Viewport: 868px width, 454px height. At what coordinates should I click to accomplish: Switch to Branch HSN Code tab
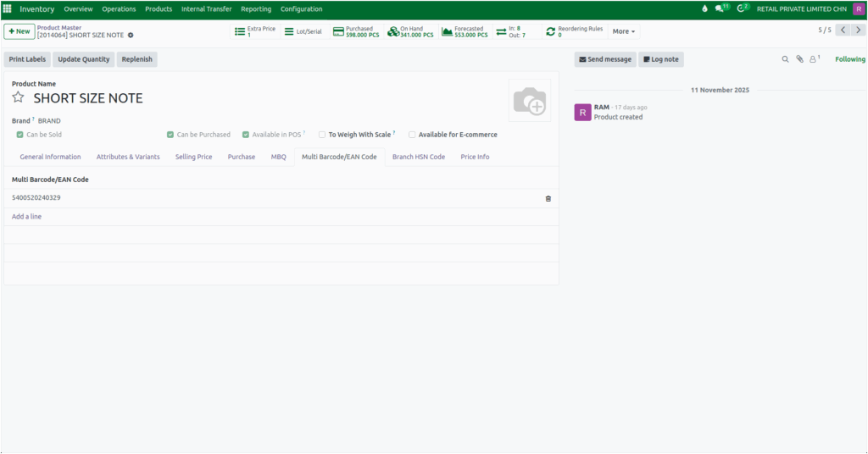pos(419,157)
